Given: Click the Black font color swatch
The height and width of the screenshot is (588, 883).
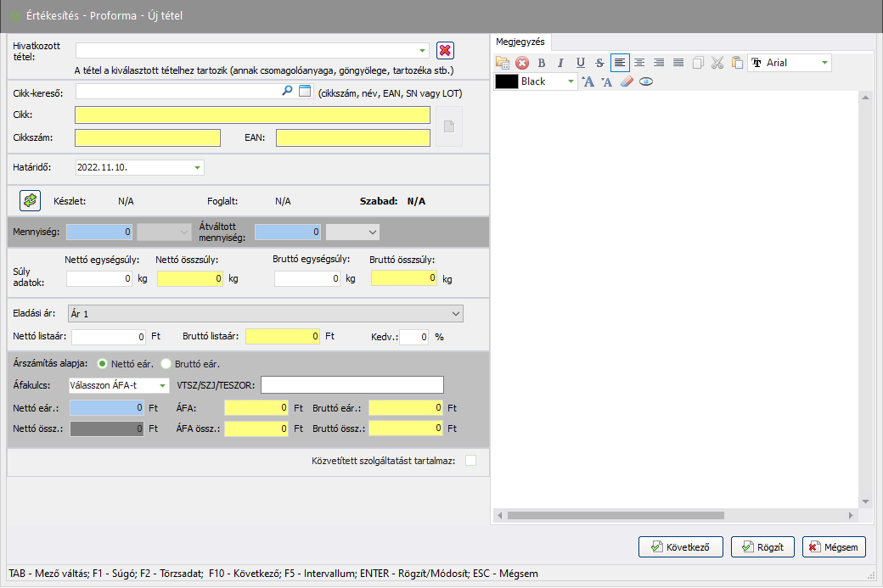Looking at the screenshot, I should pyautogui.click(x=507, y=81).
